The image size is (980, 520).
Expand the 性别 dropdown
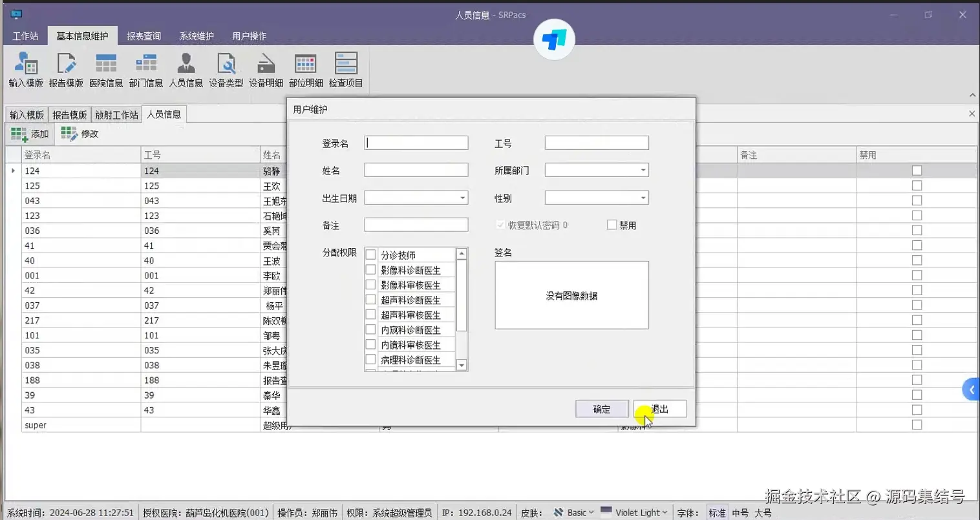click(x=643, y=197)
